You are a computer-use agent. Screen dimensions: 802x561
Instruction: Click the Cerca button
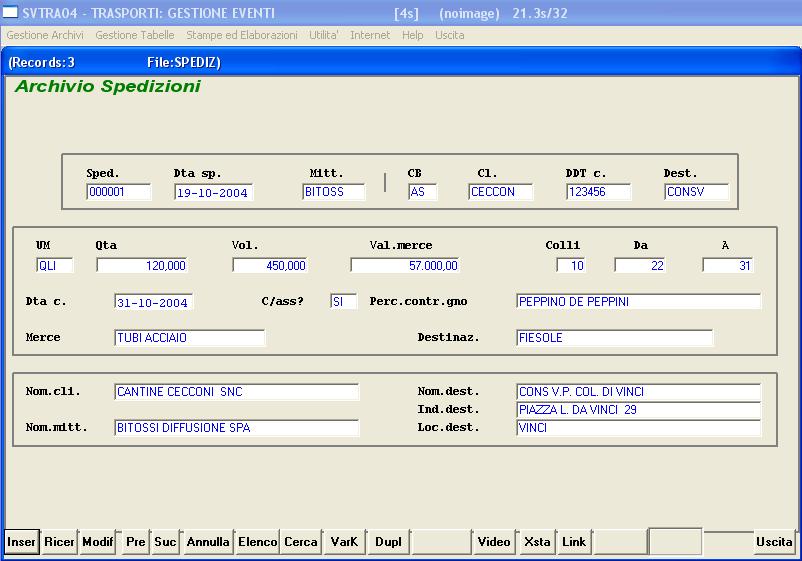(x=301, y=542)
